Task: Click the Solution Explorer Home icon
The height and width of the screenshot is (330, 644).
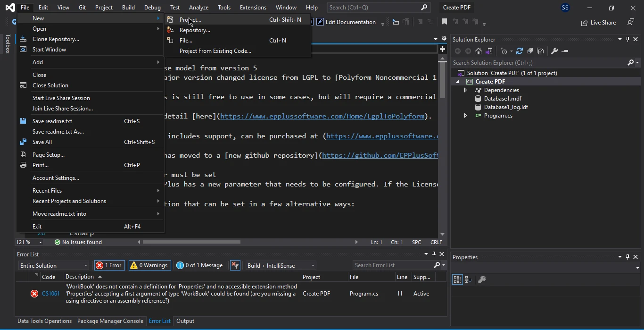Action: click(x=479, y=51)
